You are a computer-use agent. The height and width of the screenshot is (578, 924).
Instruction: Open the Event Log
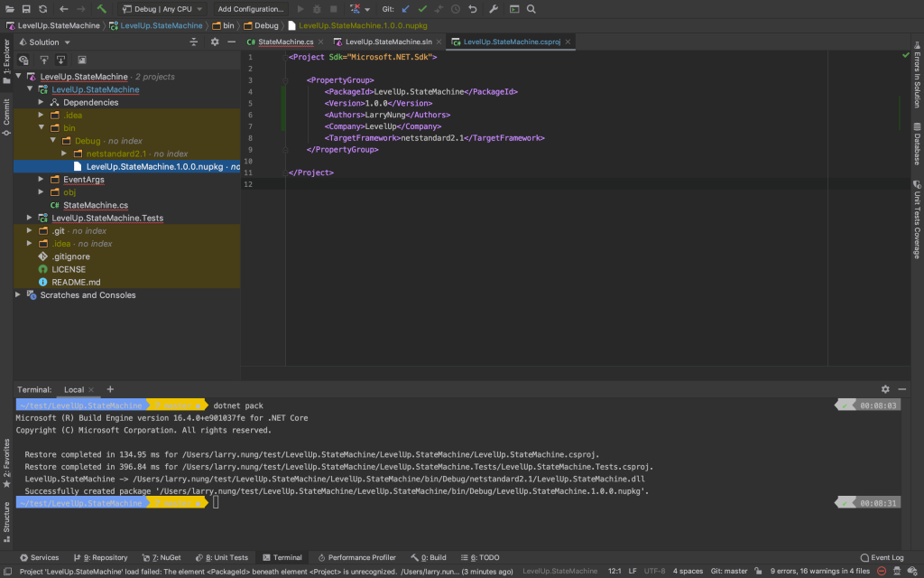click(882, 557)
